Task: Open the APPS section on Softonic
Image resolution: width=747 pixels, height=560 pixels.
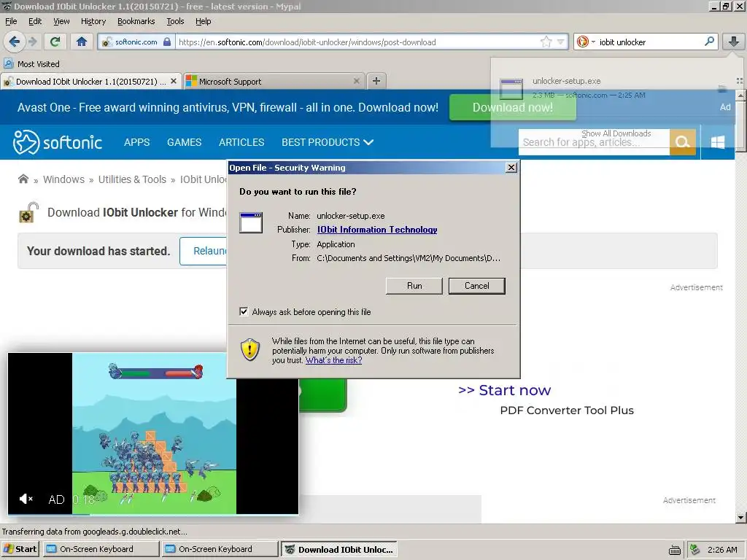Action: (x=136, y=142)
